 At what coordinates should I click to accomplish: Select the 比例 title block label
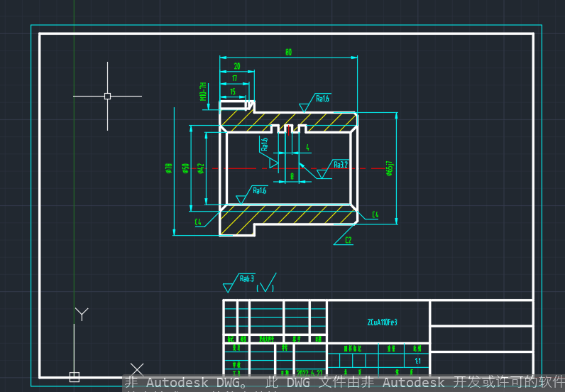(417, 349)
